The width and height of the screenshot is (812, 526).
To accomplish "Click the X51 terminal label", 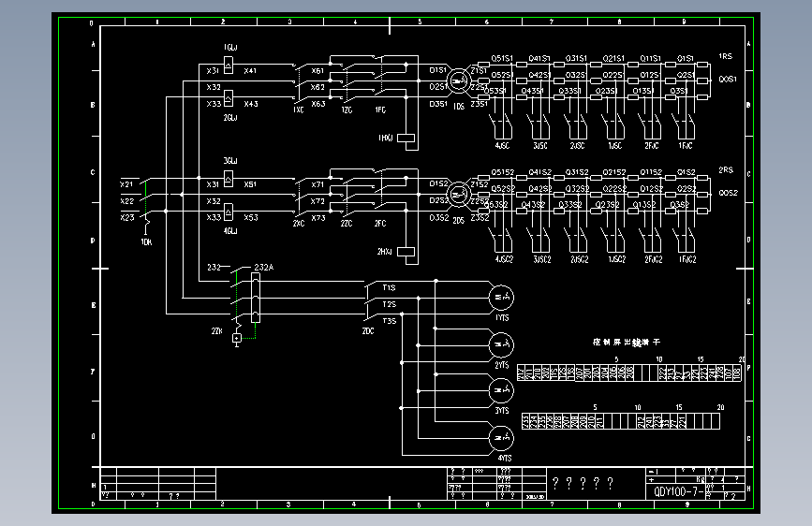I will click(x=250, y=184).
